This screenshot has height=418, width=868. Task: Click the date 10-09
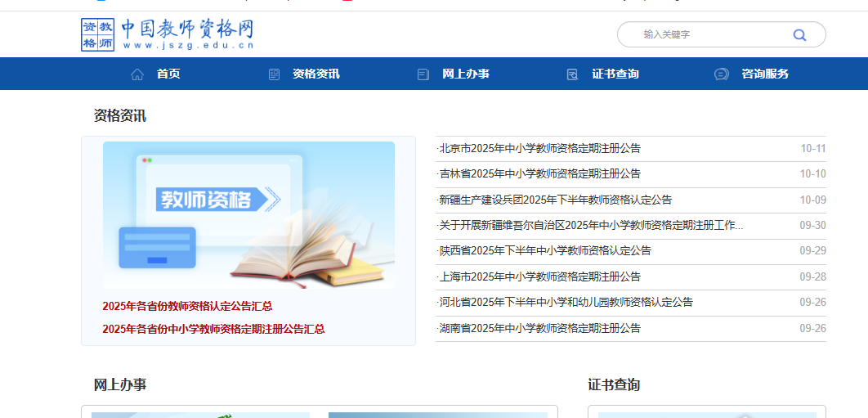pos(813,200)
